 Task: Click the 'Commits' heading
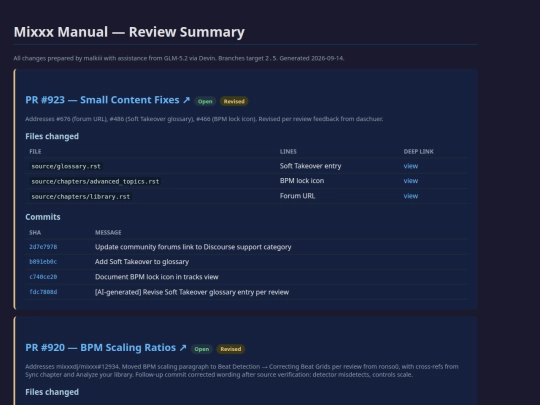[x=43, y=217]
